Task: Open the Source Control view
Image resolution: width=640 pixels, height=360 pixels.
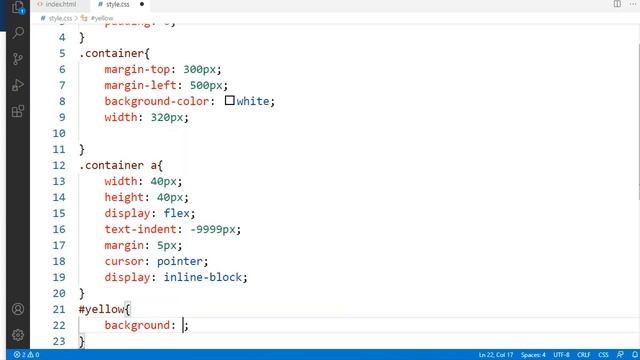Action: [18, 59]
